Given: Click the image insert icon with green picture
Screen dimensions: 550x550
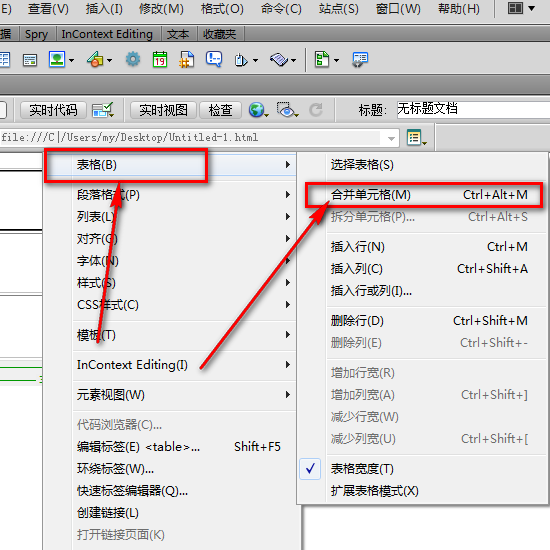Looking at the screenshot, I should pyautogui.click(x=57, y=60).
